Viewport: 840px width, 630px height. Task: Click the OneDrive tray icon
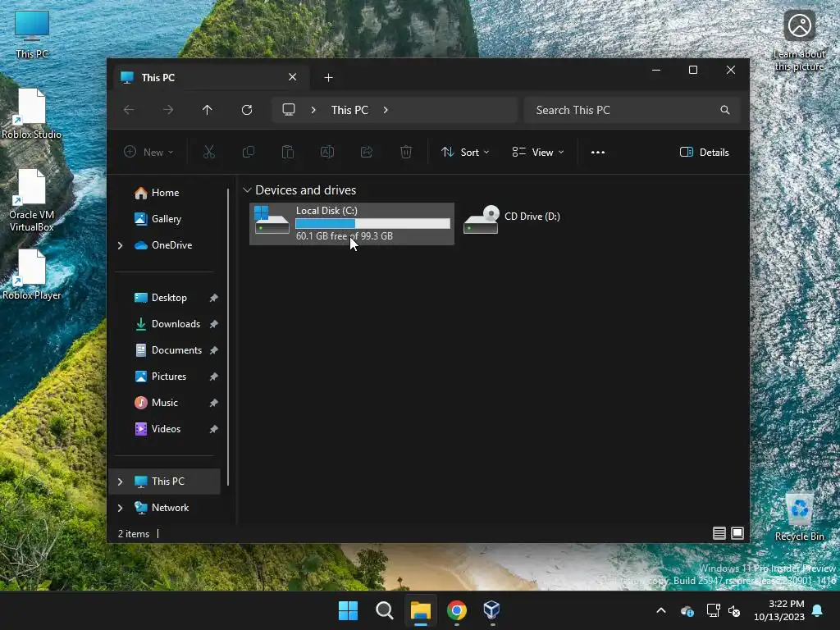coord(687,610)
